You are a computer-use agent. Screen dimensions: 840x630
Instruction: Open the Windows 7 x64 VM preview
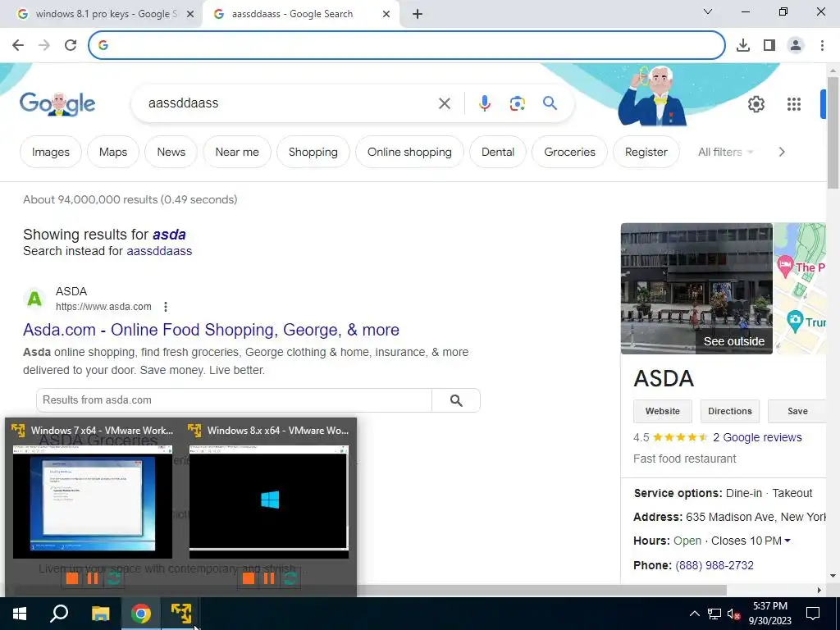[93, 502]
